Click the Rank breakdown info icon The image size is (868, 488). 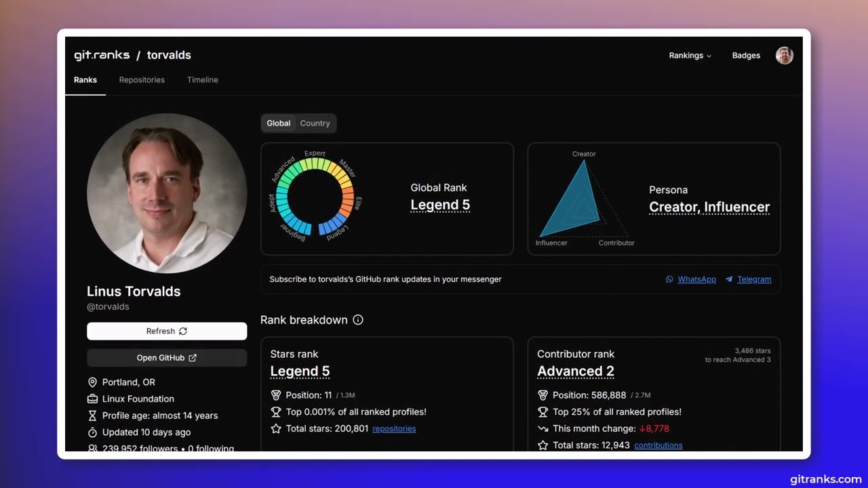click(x=358, y=320)
